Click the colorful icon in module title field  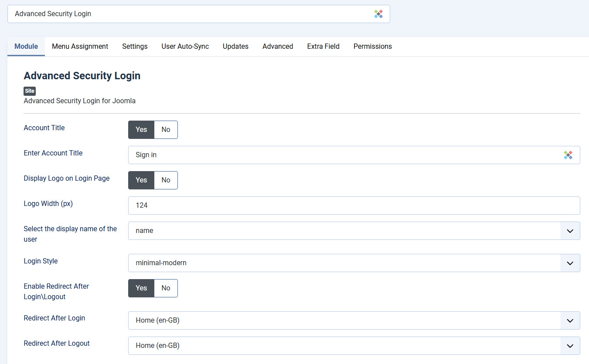point(378,14)
